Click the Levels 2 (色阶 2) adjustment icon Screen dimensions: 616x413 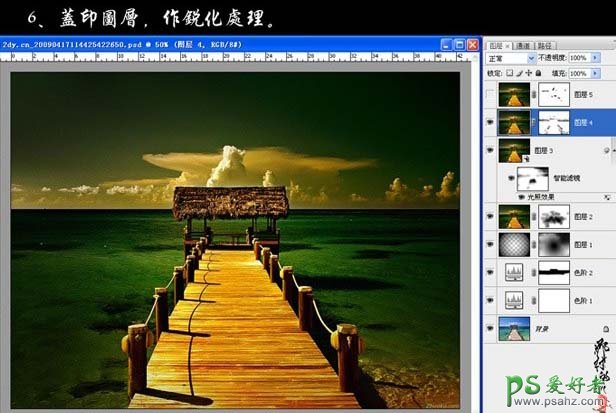[x=517, y=271]
